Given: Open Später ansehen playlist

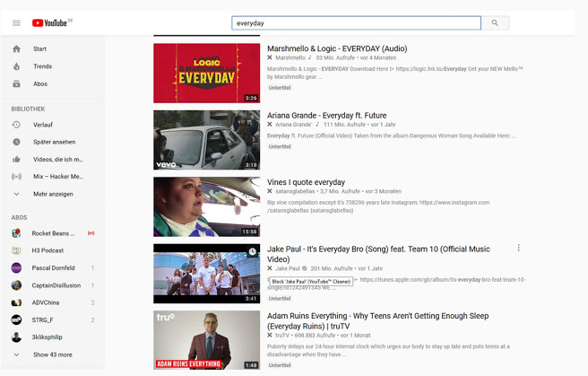Looking at the screenshot, I should 54,142.
